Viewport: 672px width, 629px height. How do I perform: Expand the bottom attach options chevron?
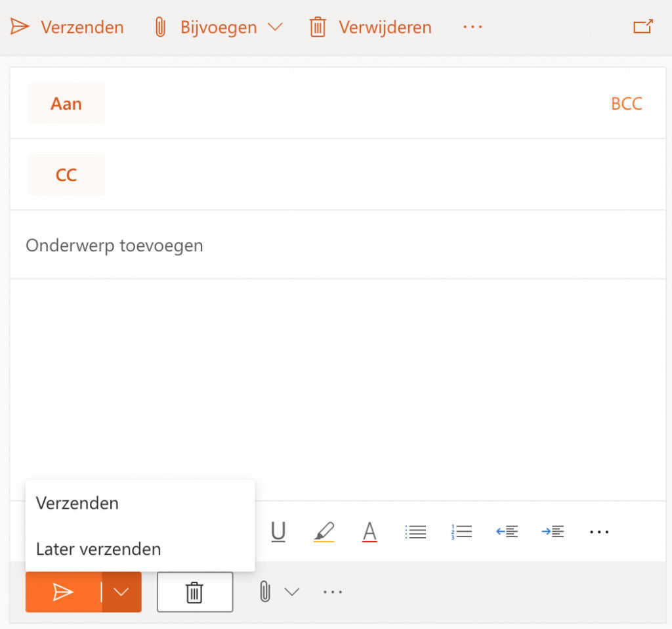click(x=292, y=592)
